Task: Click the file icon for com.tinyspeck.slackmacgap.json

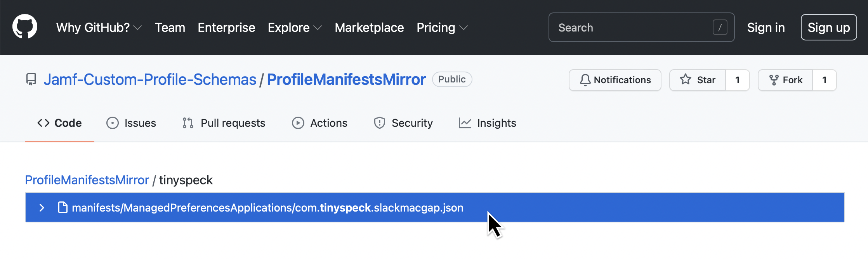Action: click(62, 207)
